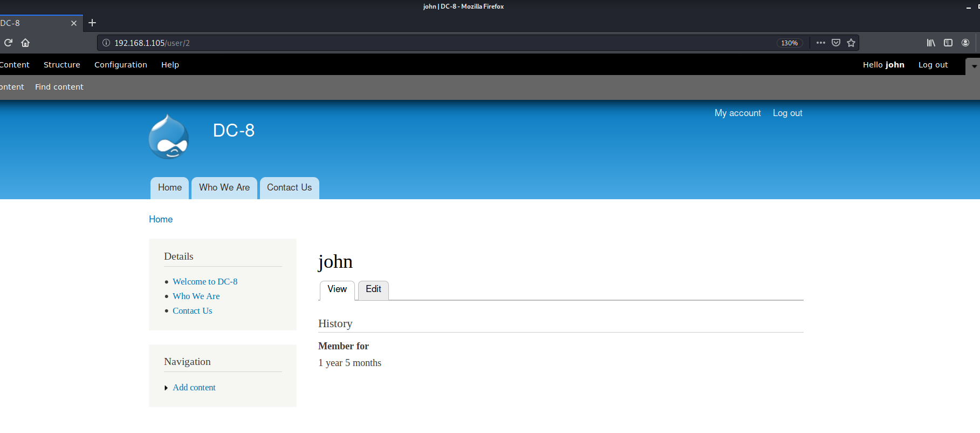Image resolution: width=980 pixels, height=433 pixels.
Task: Open a new browser tab
Action: (x=92, y=23)
